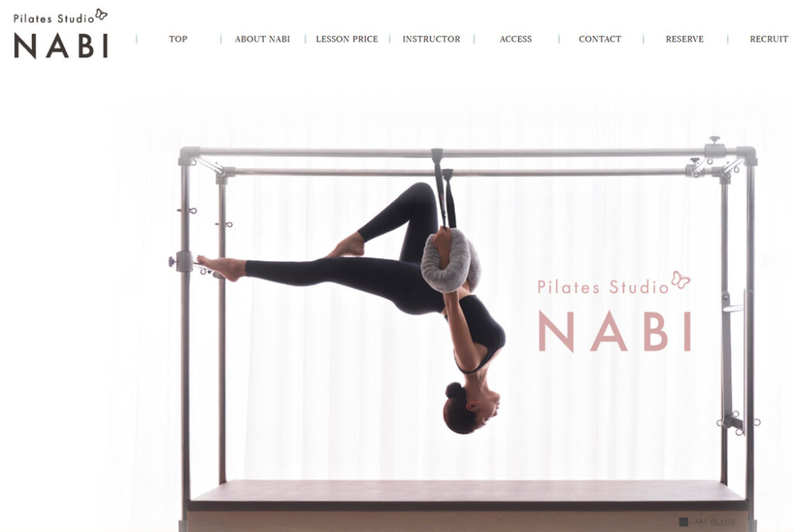Open the ABOUT NABI page
Image resolution: width=793 pixels, height=532 pixels.
(263, 39)
